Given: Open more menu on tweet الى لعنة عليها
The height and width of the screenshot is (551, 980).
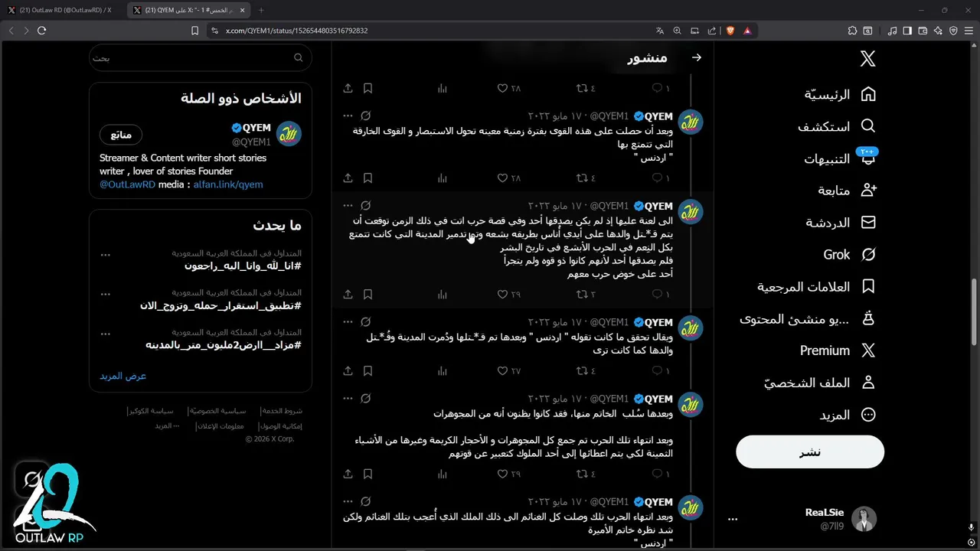Looking at the screenshot, I should [348, 206].
